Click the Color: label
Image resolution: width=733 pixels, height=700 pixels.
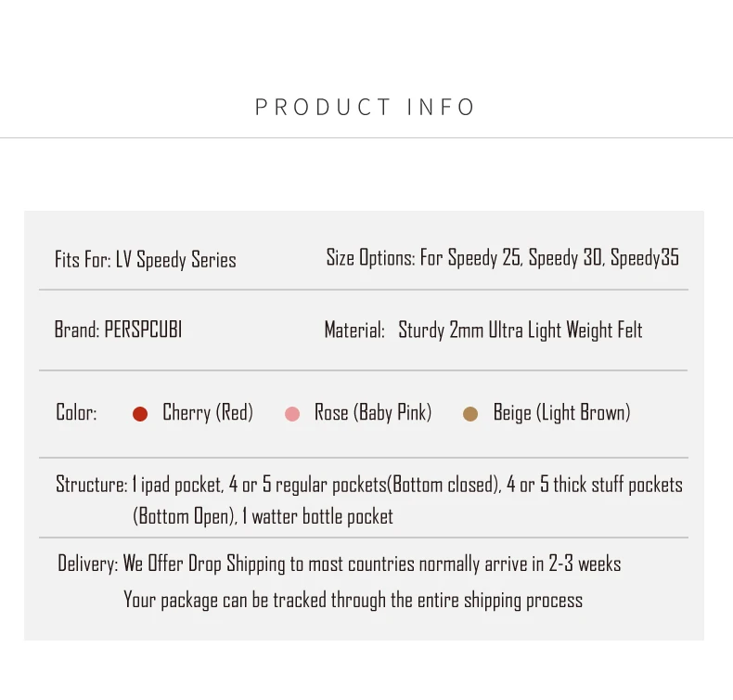(76, 412)
